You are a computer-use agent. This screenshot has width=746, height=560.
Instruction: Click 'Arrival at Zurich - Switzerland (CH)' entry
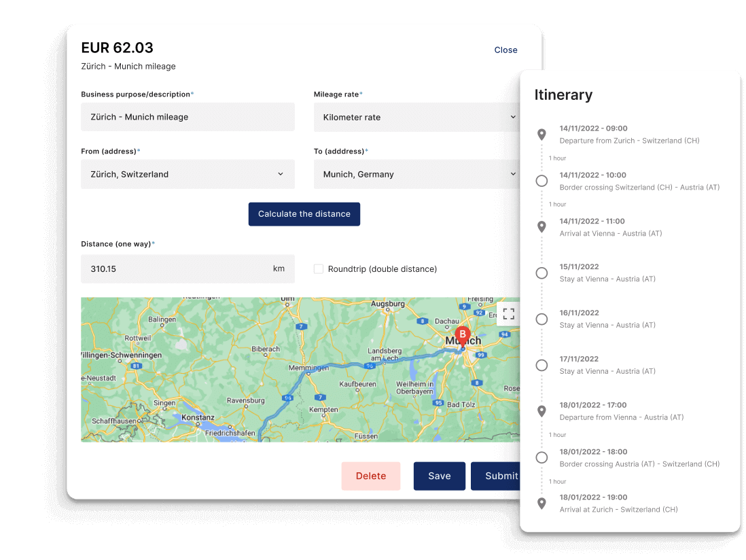[x=618, y=510]
